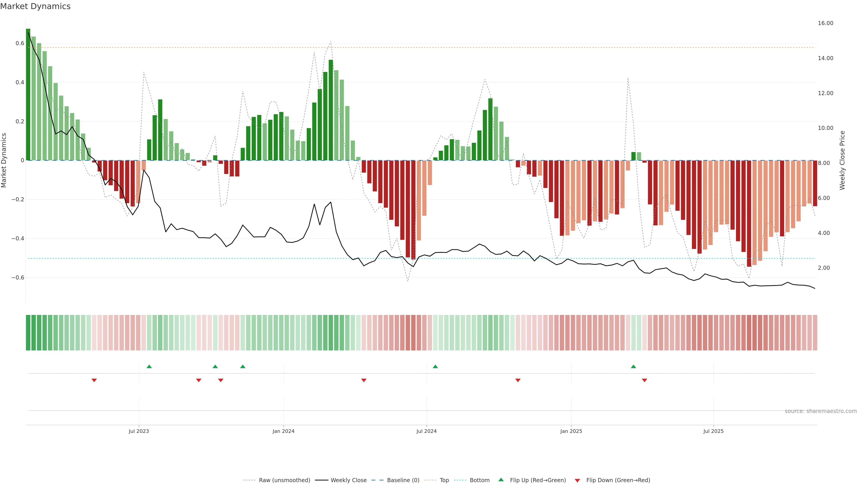This screenshot has width=868, height=488.
Task: Click the Flip Up green triangle legend icon
Action: point(501,480)
